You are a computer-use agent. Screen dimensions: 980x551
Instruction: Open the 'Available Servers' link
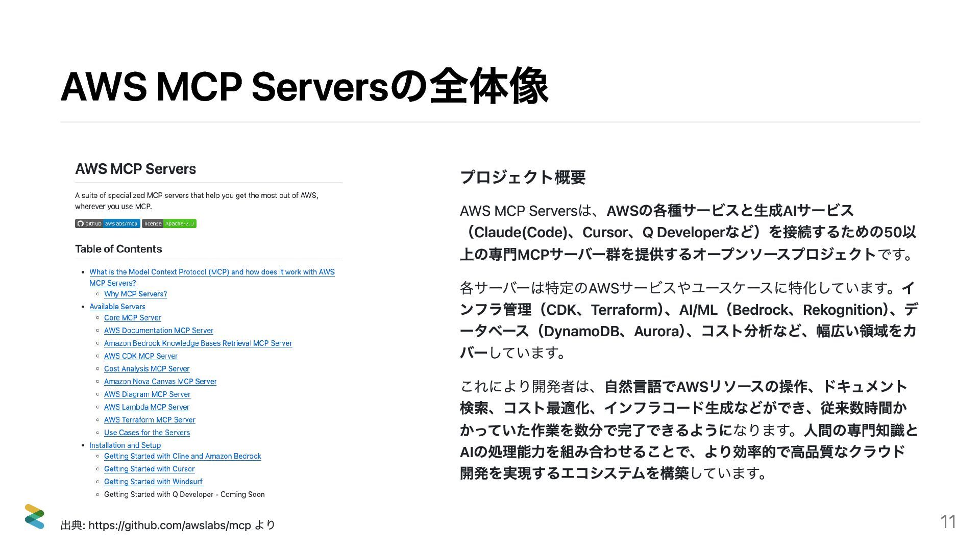point(117,307)
